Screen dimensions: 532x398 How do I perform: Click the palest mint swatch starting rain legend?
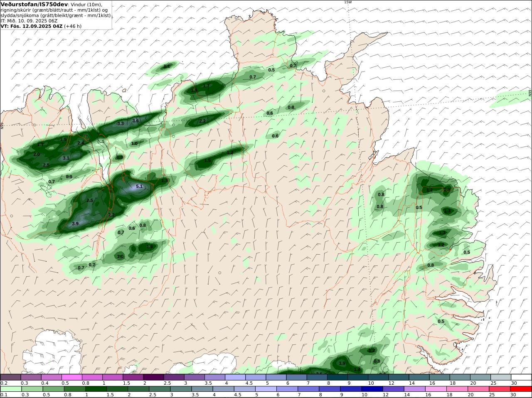pos(10,389)
